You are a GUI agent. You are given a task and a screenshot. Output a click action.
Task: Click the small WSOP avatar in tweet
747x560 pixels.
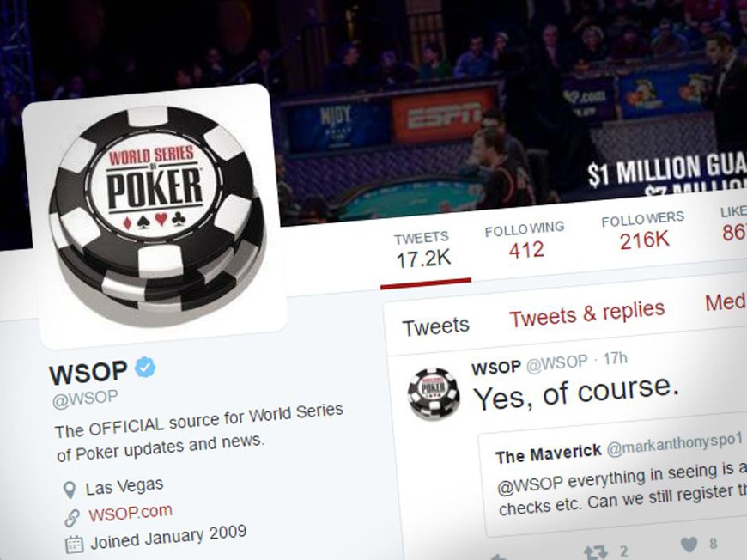click(x=434, y=394)
